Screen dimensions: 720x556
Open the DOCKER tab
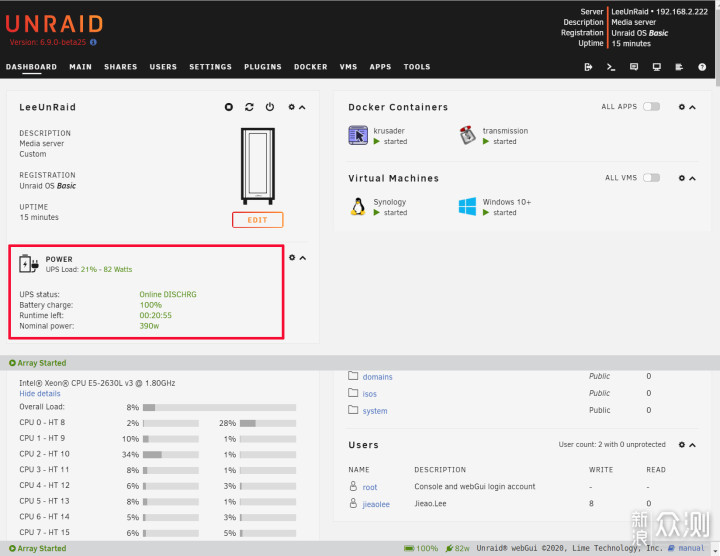pyautogui.click(x=311, y=67)
